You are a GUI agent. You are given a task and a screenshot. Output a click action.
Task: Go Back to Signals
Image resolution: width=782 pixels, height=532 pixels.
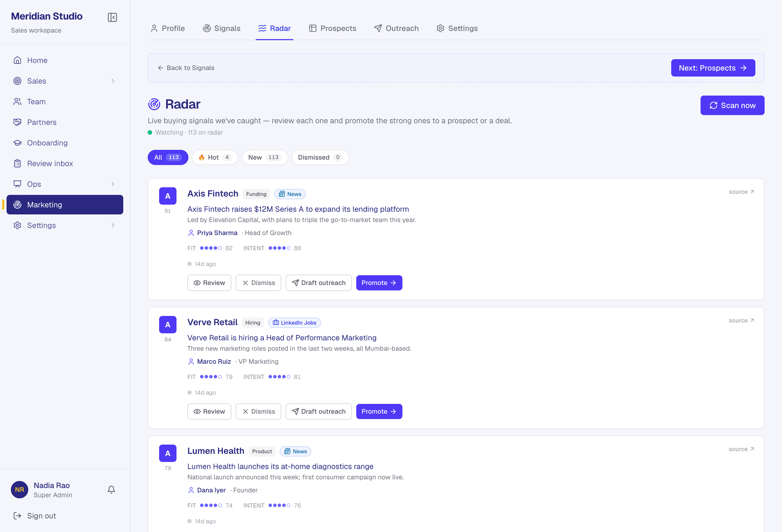pos(186,68)
